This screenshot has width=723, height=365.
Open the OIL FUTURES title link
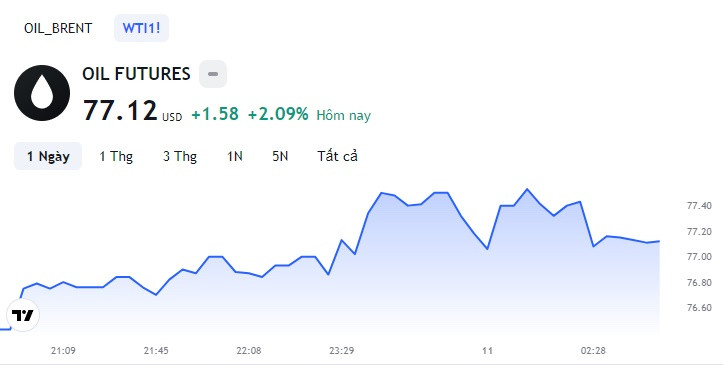(136, 74)
